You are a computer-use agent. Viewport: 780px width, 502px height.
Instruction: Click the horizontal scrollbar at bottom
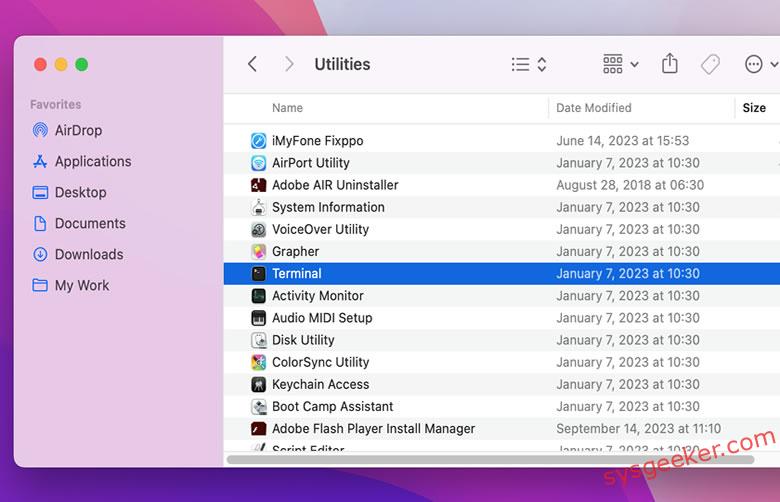490,460
